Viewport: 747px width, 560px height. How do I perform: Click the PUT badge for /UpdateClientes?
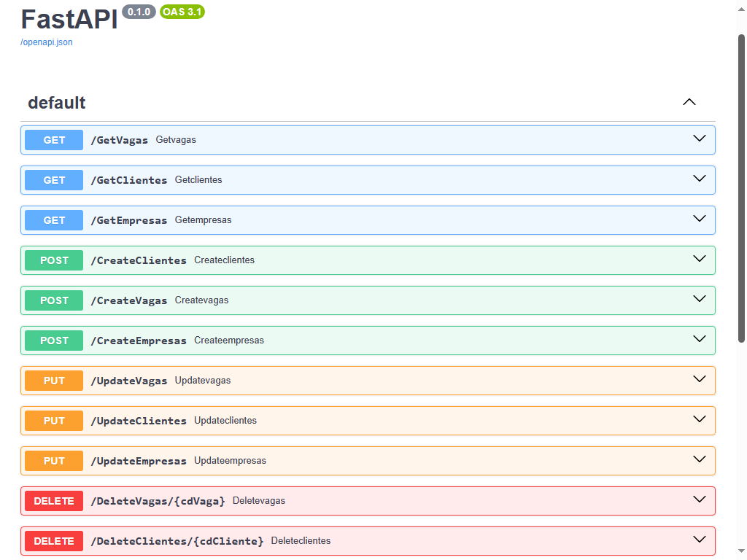click(x=54, y=421)
